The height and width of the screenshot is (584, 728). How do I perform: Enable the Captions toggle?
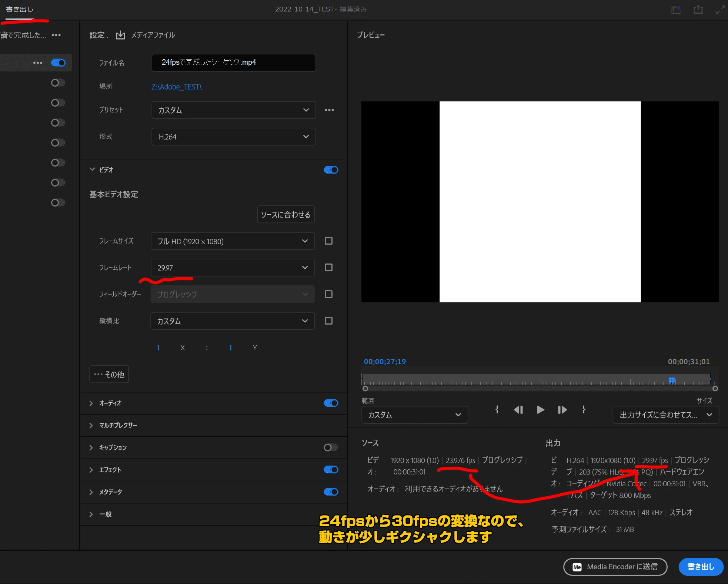tap(331, 447)
